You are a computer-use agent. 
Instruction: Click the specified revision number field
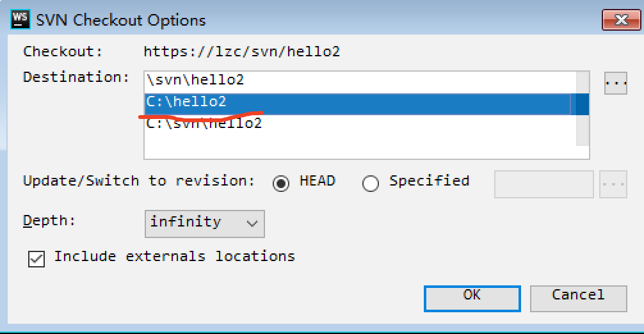click(x=543, y=184)
